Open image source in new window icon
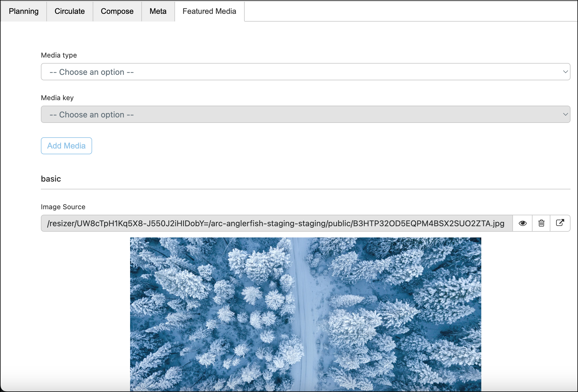This screenshot has height=392, width=578. click(x=560, y=223)
